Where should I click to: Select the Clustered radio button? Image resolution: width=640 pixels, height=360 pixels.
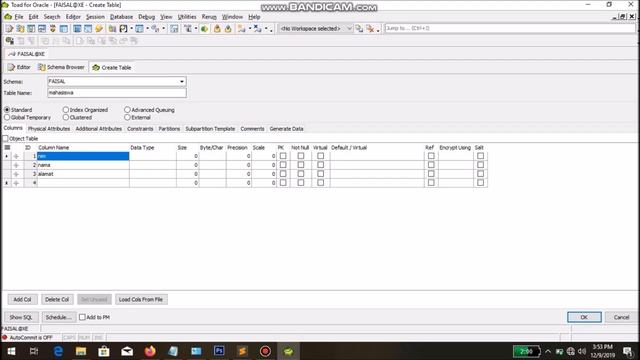click(66, 117)
